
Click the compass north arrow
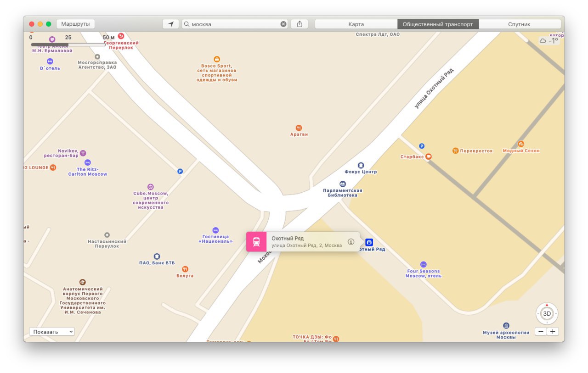coord(547,305)
